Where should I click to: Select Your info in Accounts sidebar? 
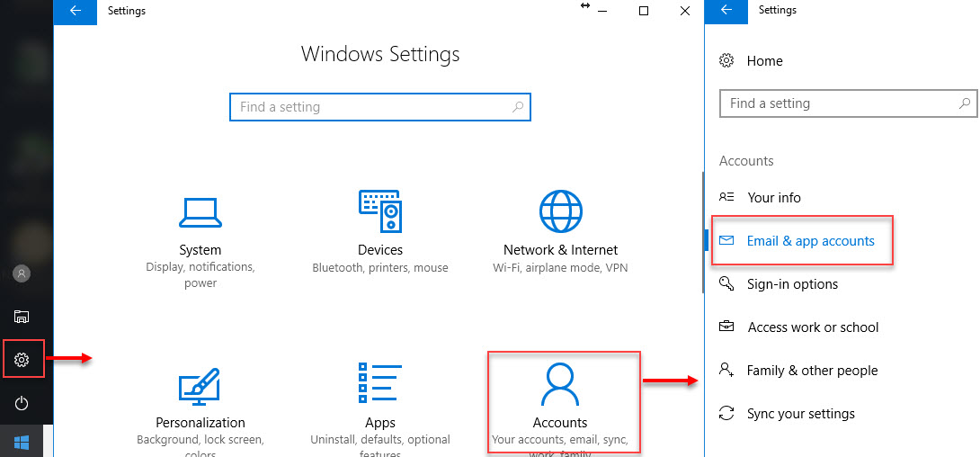[773, 198]
